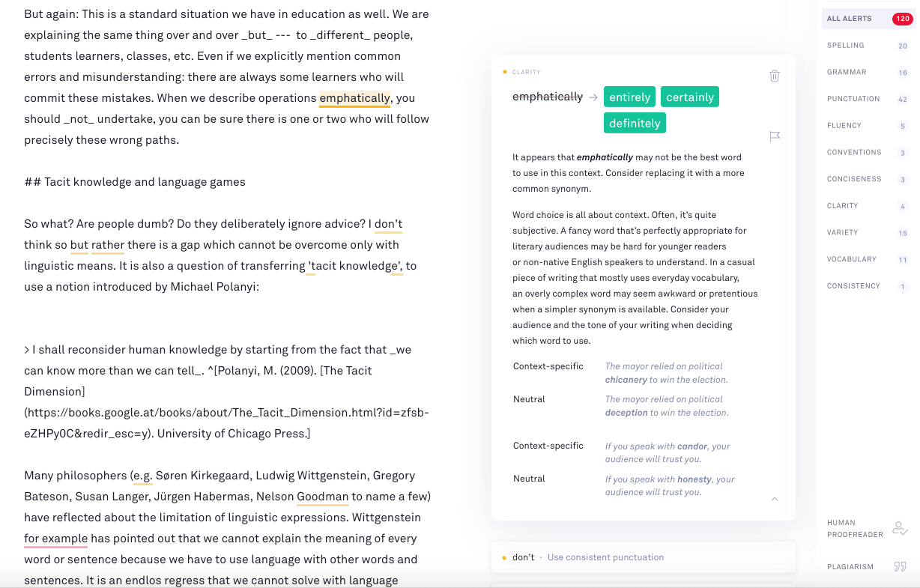Image resolution: width=920 pixels, height=588 pixels.
Task: Open the GRAMMAR alerts category
Action: click(x=846, y=72)
